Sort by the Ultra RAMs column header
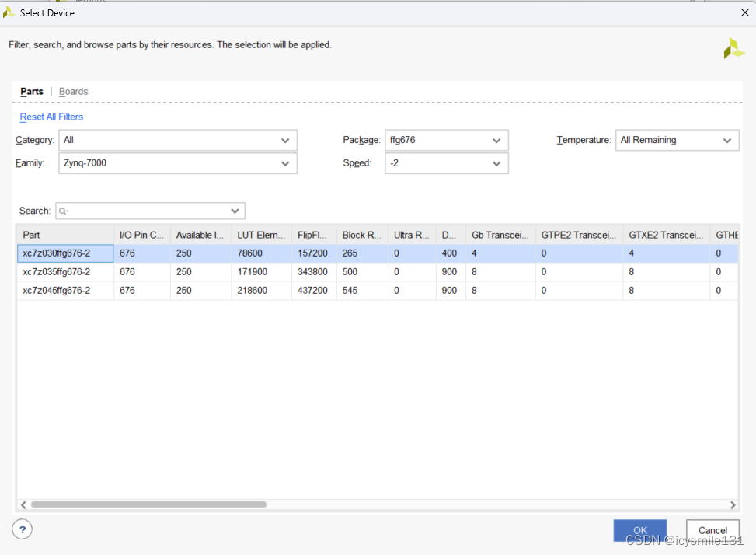The height and width of the screenshot is (555, 756). click(413, 235)
